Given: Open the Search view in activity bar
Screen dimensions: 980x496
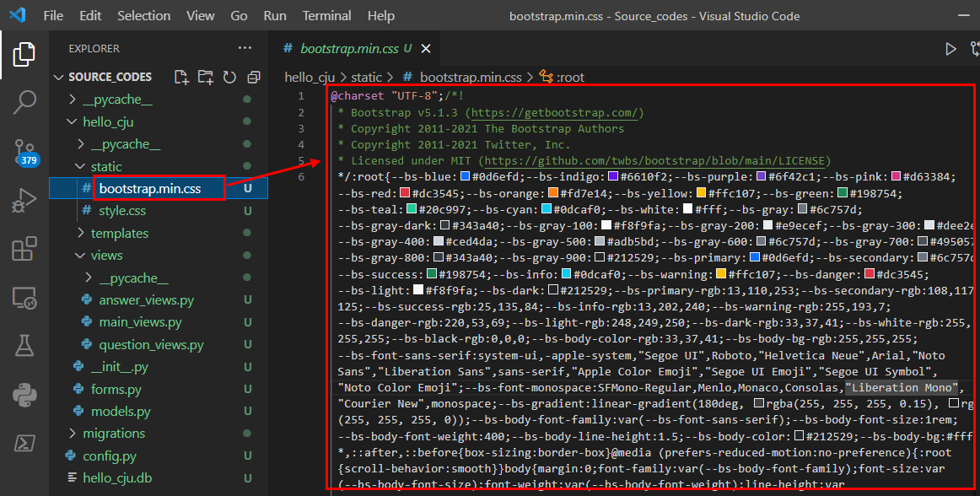Looking at the screenshot, I should point(24,102).
